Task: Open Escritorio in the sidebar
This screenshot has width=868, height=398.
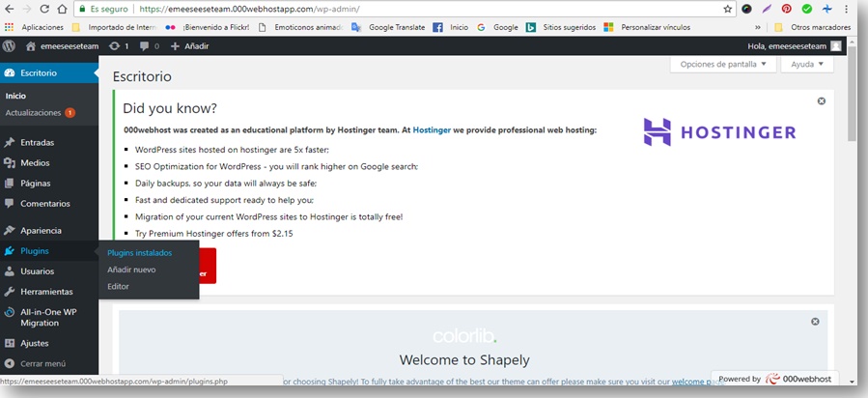Action: point(49,73)
